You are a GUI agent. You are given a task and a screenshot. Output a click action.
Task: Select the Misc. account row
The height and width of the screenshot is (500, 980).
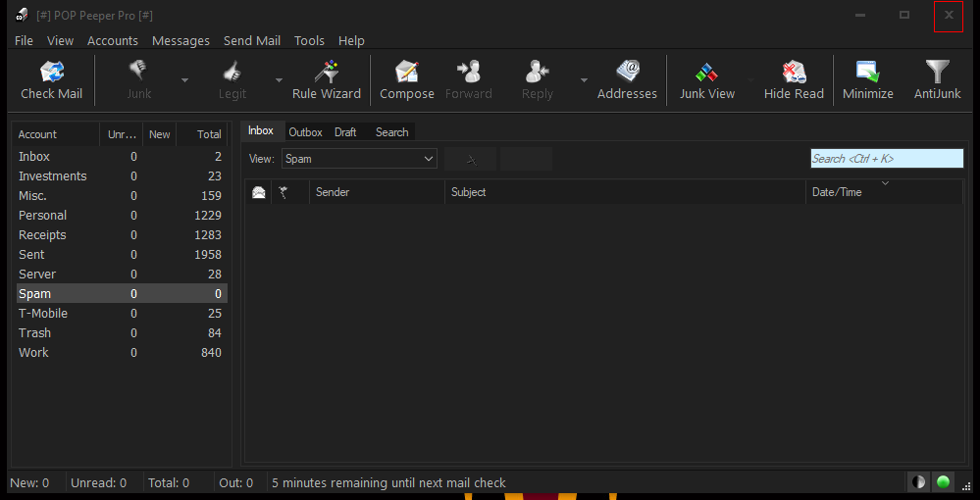click(120, 196)
